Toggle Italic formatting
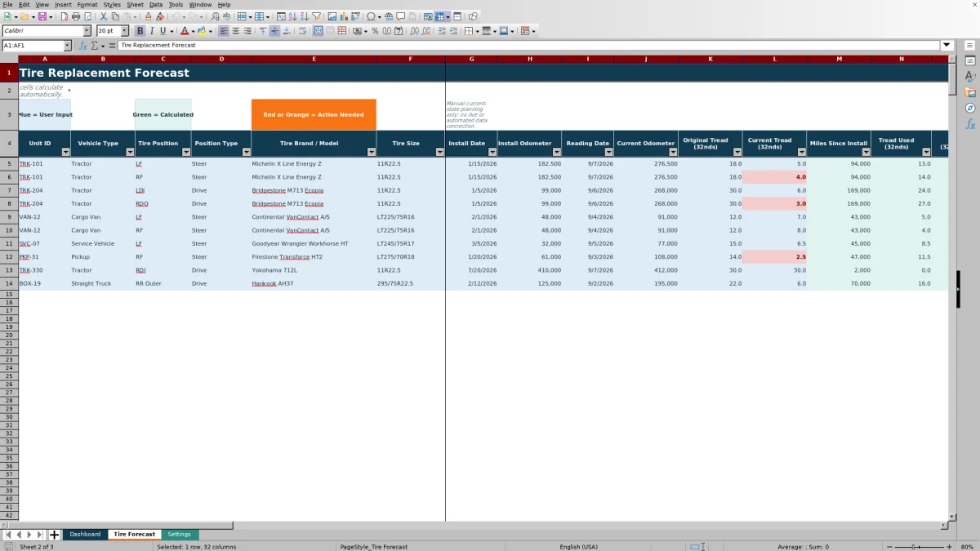This screenshot has height=551, width=980. 152,31
